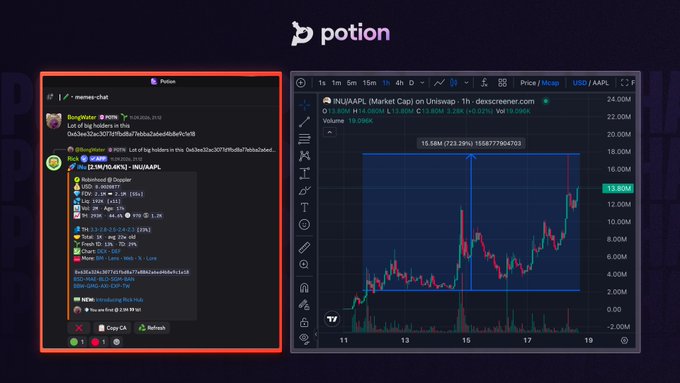Lock all drawings with padlock icon
This screenshot has height=383, width=680.
point(304,322)
